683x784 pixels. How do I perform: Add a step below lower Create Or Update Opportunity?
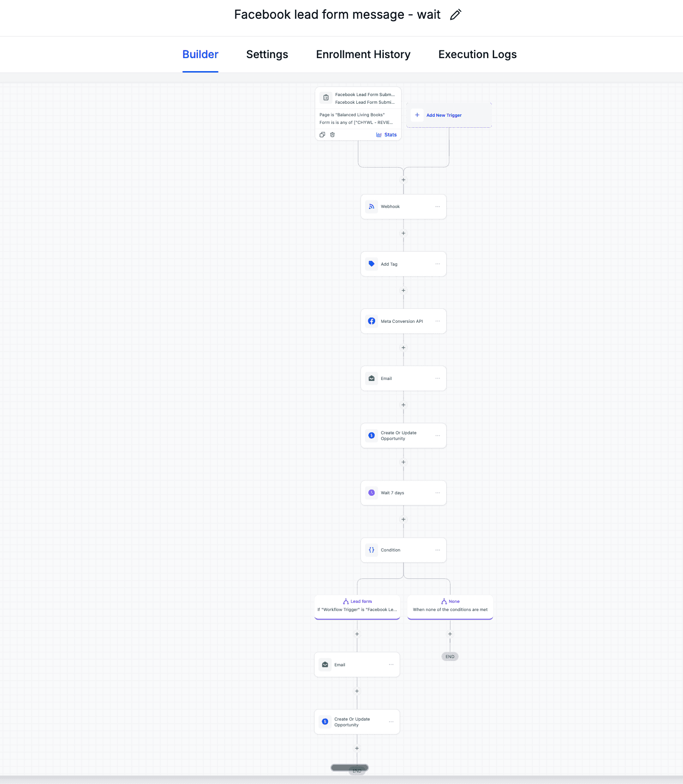coord(357,748)
